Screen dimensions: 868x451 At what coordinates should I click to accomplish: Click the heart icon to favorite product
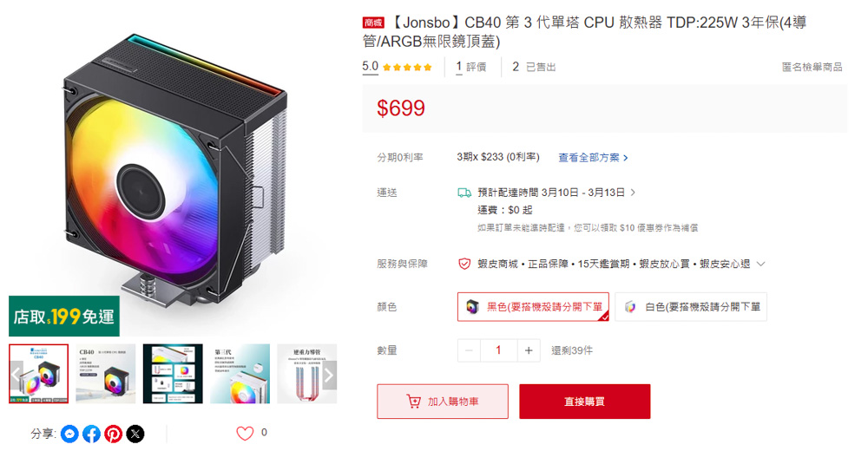coord(245,434)
